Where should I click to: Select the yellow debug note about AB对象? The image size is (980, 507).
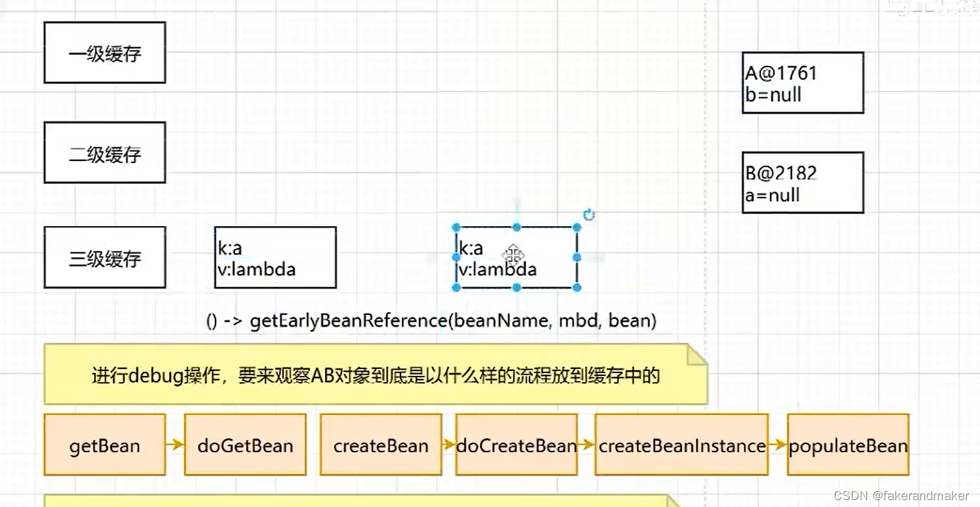376,375
